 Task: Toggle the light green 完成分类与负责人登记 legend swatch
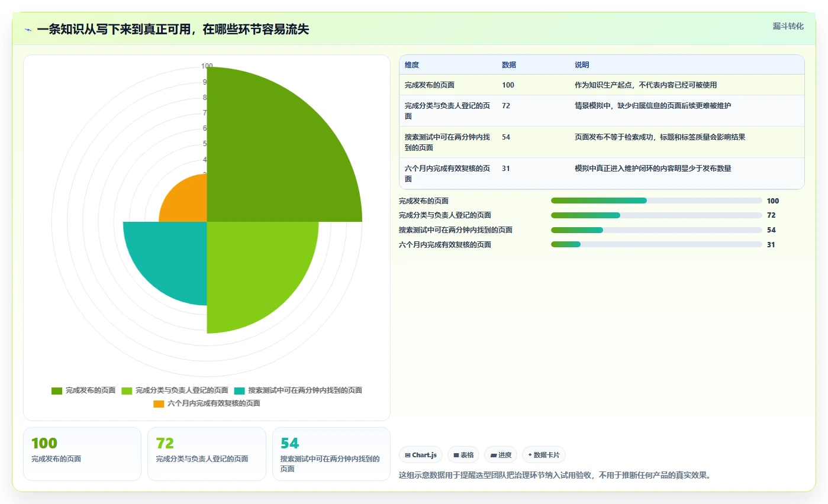point(127,390)
